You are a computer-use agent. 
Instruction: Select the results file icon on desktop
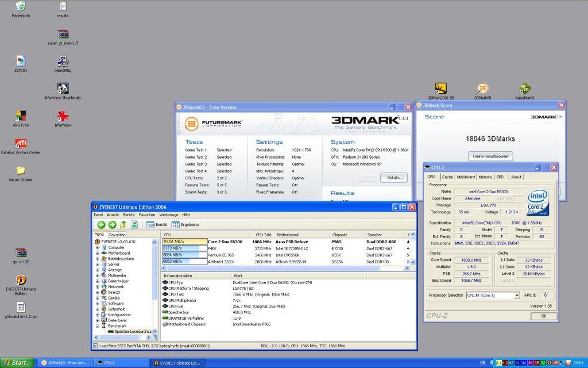[x=63, y=9]
